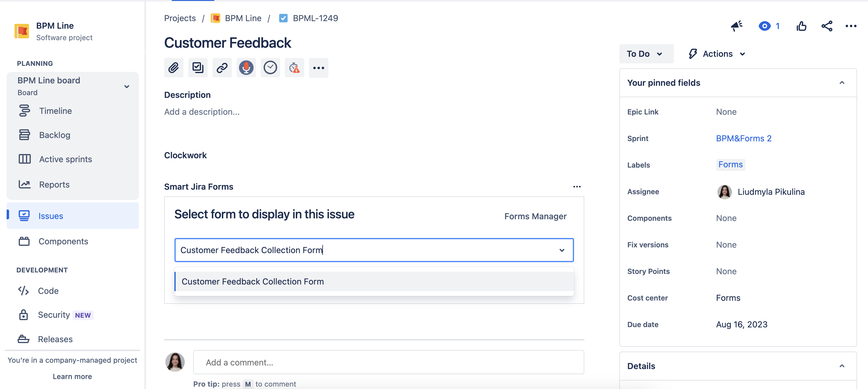
Task: Collapse the Details section
Action: pos(842,366)
